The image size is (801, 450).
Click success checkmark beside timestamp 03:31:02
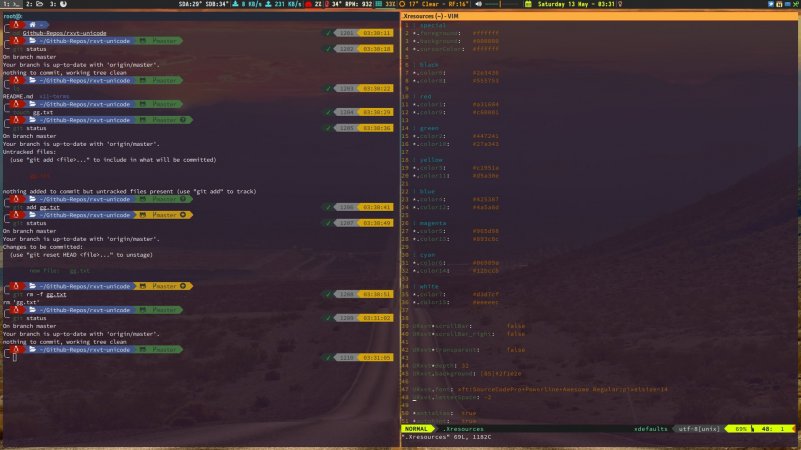328,318
